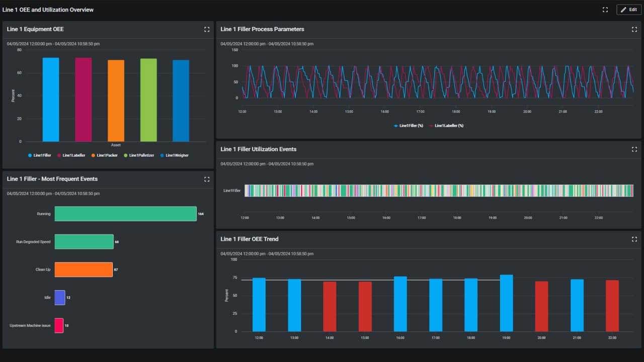The height and width of the screenshot is (362, 644).
Task: Toggle the Line1Filler legend in Equipment OEE
Action: point(40,155)
